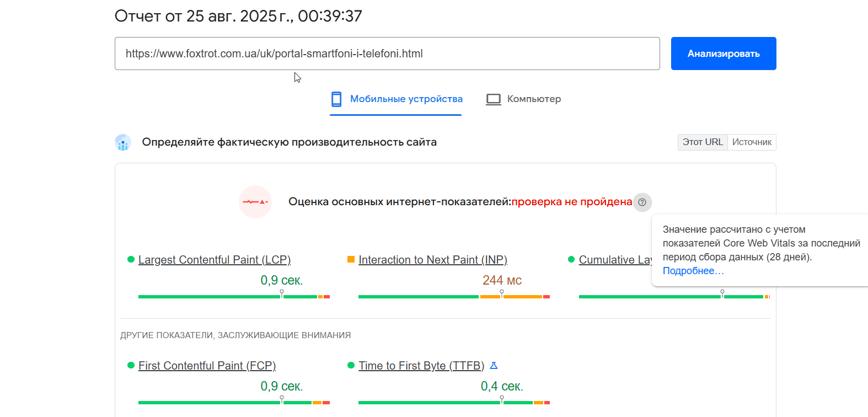Click the experimental flask icon beside TTFB
This screenshot has width=868, height=417.
click(494, 365)
